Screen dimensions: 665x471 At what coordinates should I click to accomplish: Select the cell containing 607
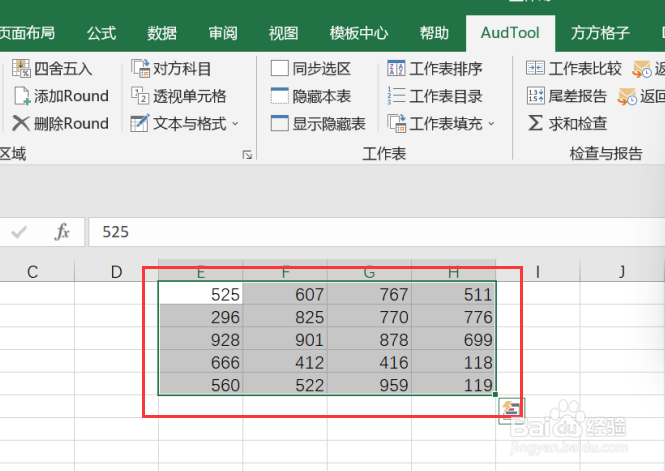(285, 293)
